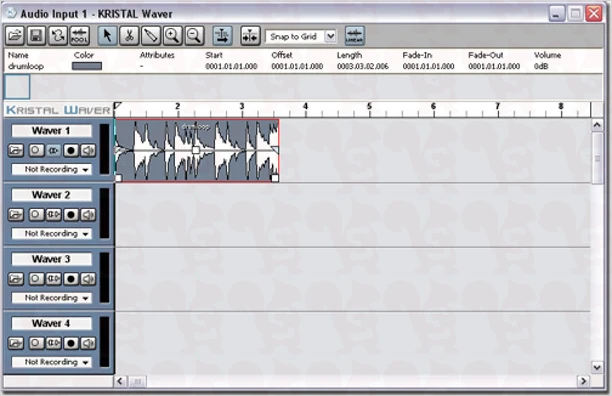Mute Waver 3 with the speaker icon
This screenshot has height=396, width=612.
pos(88,279)
